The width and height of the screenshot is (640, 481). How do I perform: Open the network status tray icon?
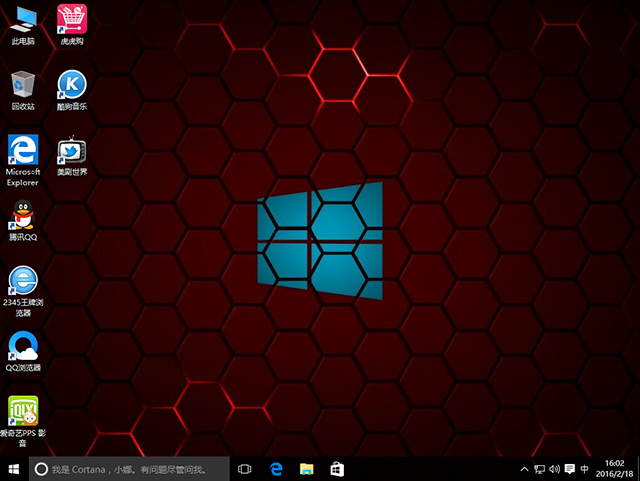pyautogui.click(x=540, y=468)
